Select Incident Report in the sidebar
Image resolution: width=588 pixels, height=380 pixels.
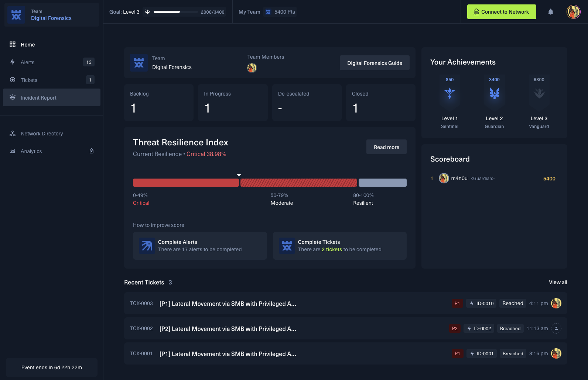tap(38, 98)
